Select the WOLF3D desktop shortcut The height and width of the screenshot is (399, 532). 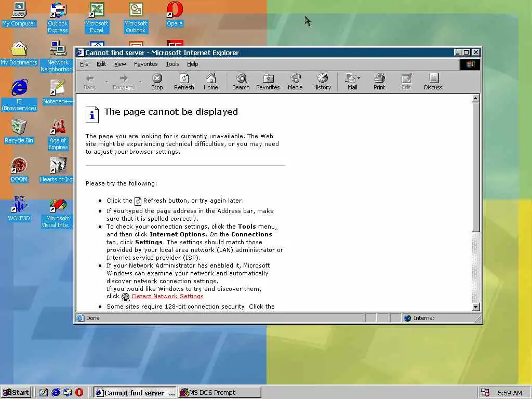click(x=19, y=209)
